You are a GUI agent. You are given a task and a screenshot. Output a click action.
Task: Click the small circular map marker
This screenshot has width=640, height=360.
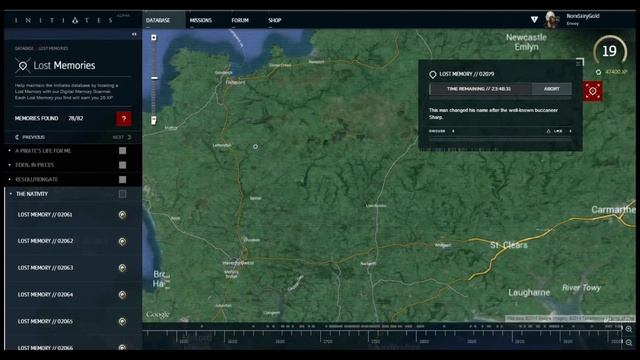point(256,147)
